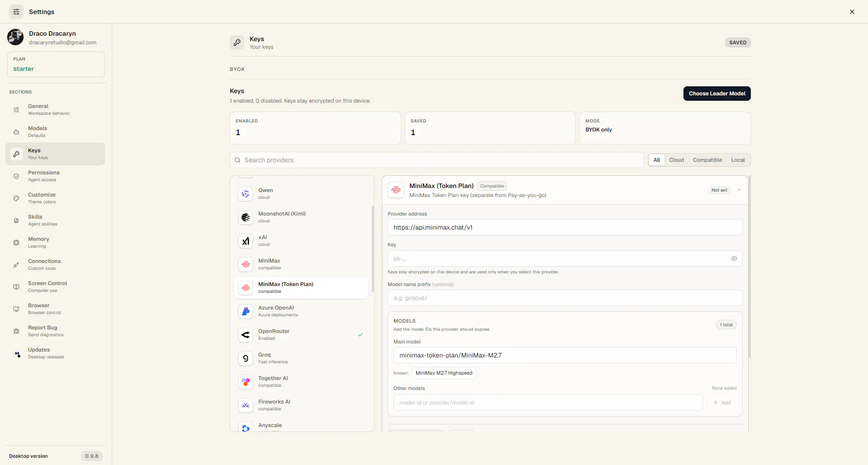Click the ENABLED count card
The height and width of the screenshot is (465, 868).
[315, 128]
